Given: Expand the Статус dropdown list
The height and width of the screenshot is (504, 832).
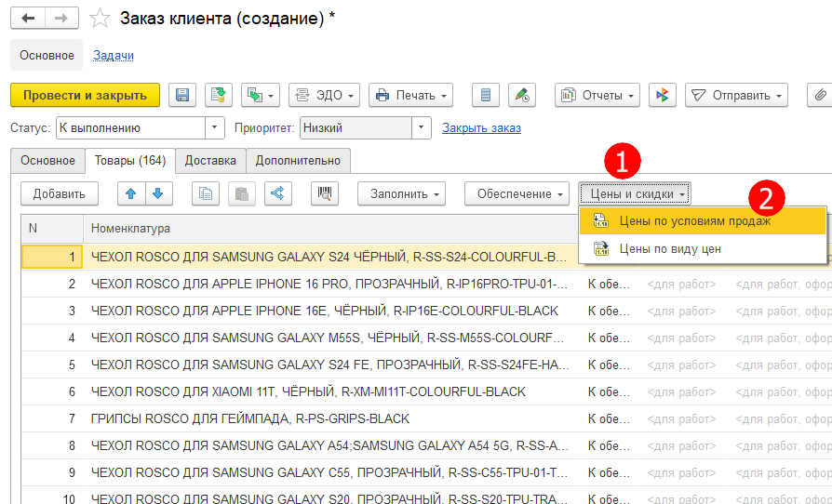Looking at the screenshot, I should [215, 127].
